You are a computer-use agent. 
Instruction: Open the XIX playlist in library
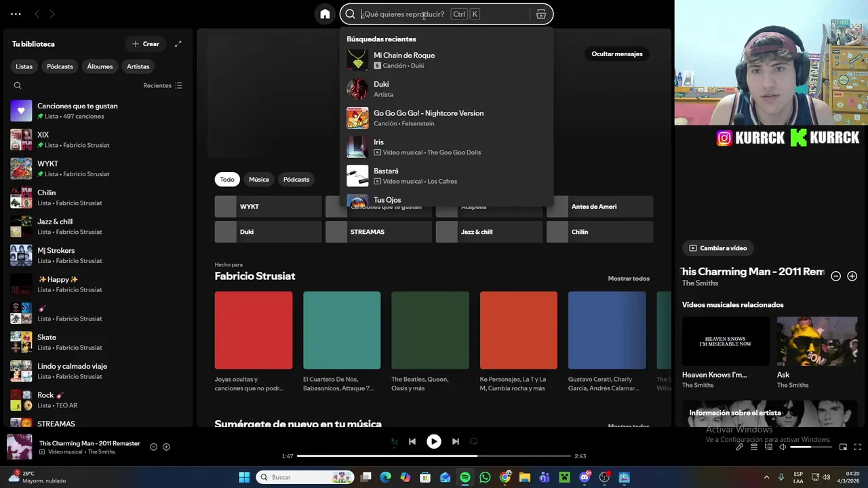(97, 140)
